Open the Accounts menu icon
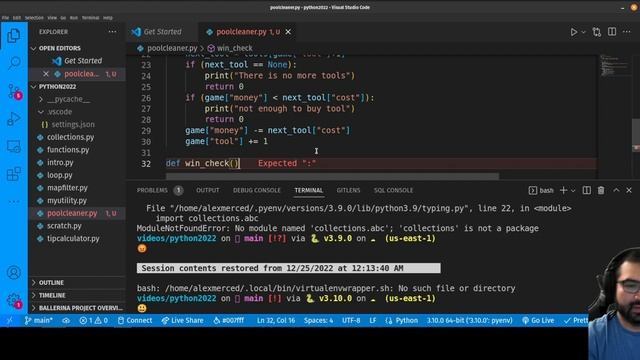The image size is (640, 360). [x=13, y=272]
